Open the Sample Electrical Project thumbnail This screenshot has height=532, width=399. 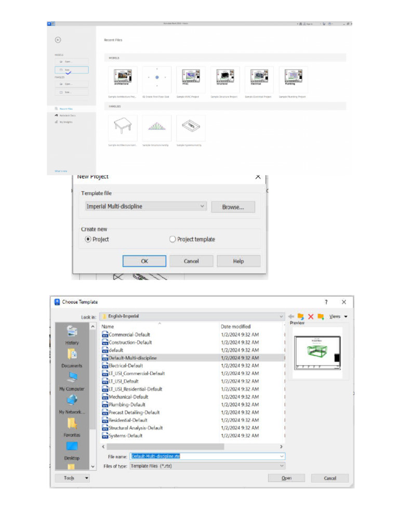[x=259, y=79]
